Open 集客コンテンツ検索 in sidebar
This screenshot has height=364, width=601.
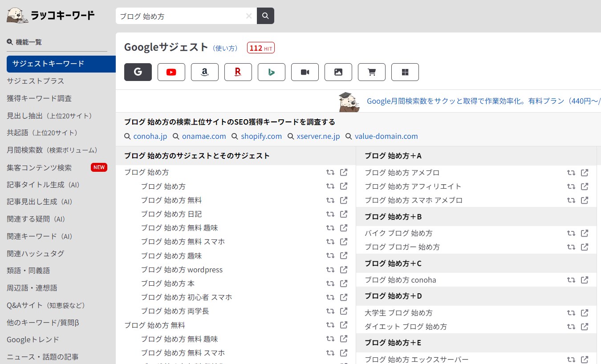click(39, 167)
